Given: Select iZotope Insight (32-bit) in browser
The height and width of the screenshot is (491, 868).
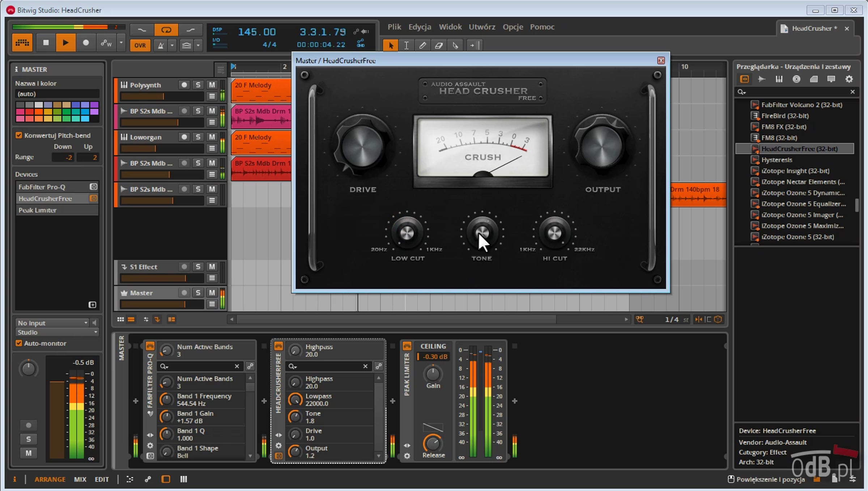Looking at the screenshot, I should click(796, 171).
